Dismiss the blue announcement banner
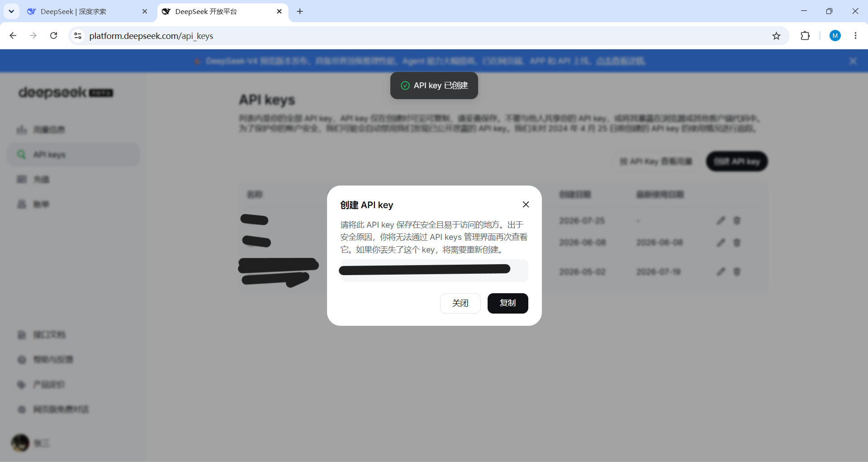868x462 pixels. (853, 61)
